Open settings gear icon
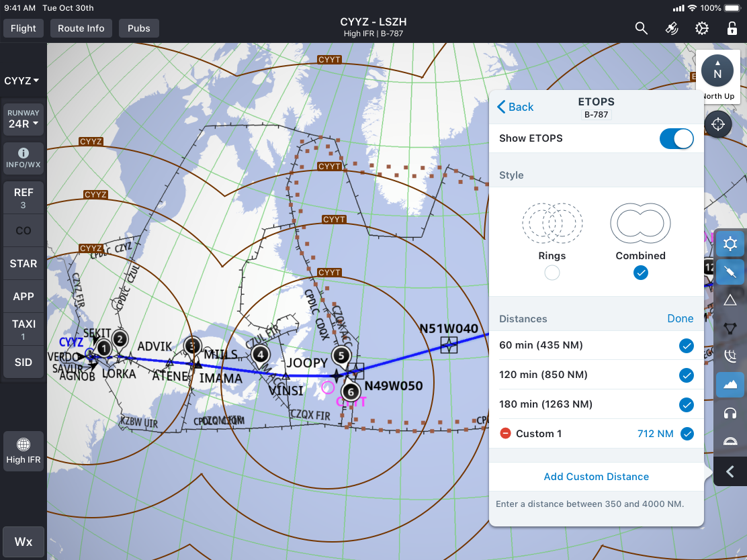Viewport: 747px width, 560px height. pyautogui.click(x=702, y=29)
